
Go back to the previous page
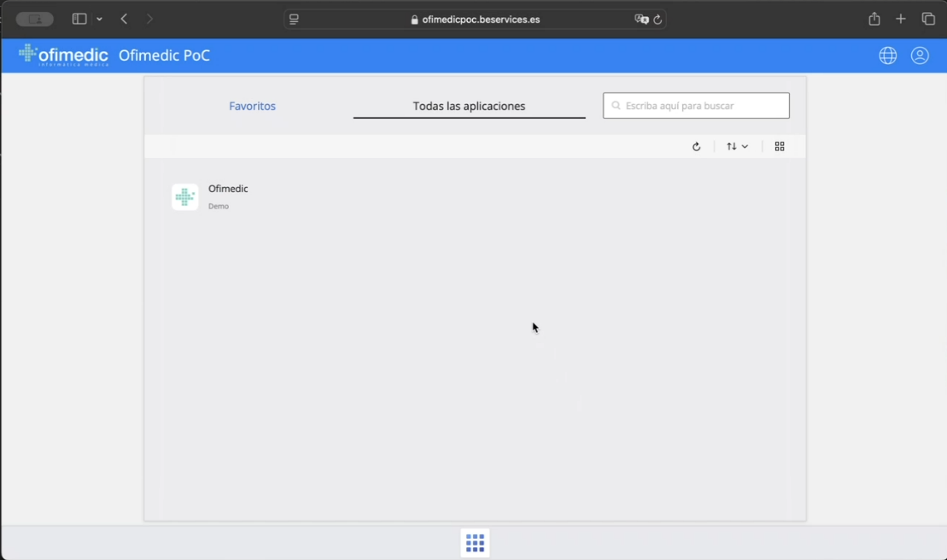tap(124, 19)
